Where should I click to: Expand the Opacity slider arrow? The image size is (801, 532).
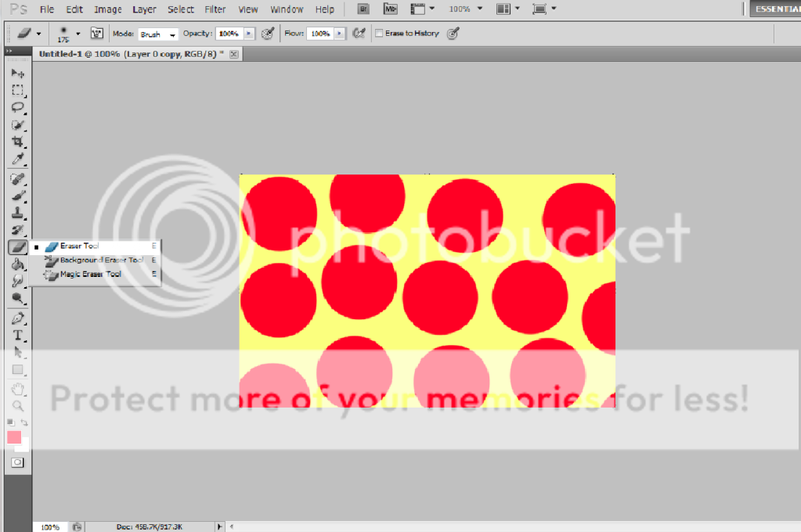point(249,34)
